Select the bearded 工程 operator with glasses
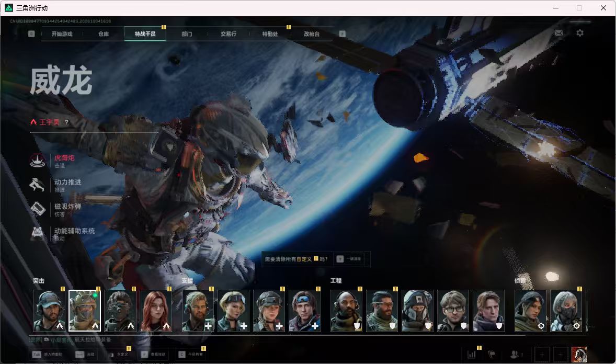The height and width of the screenshot is (364, 616). point(382,311)
